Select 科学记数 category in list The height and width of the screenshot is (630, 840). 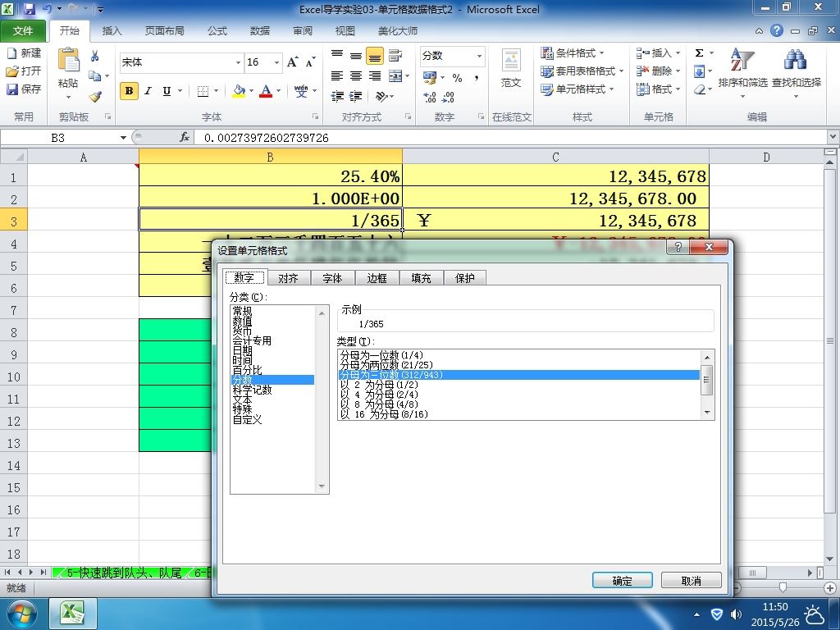[x=253, y=390]
